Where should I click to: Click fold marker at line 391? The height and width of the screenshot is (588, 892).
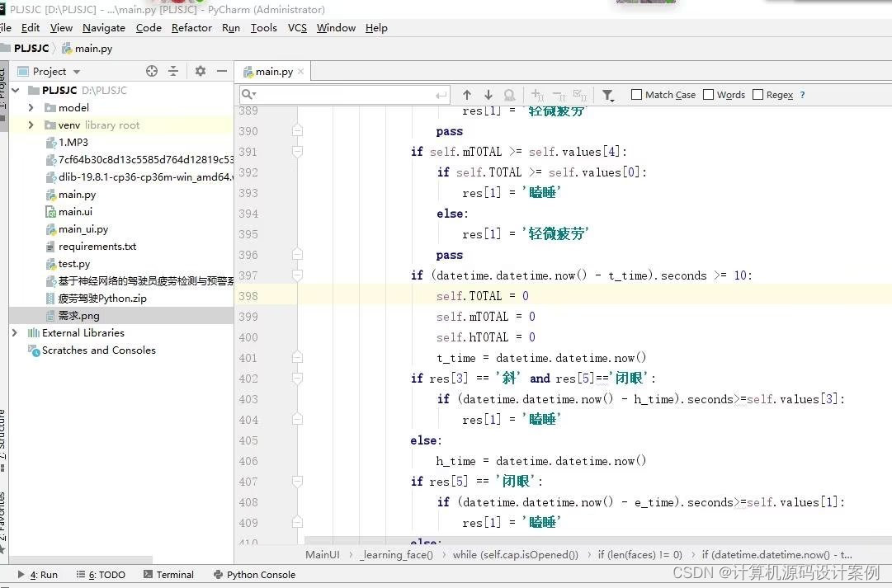click(297, 151)
